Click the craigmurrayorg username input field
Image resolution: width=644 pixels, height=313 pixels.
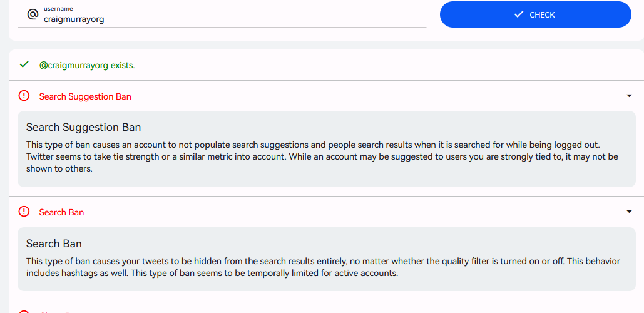pos(232,19)
